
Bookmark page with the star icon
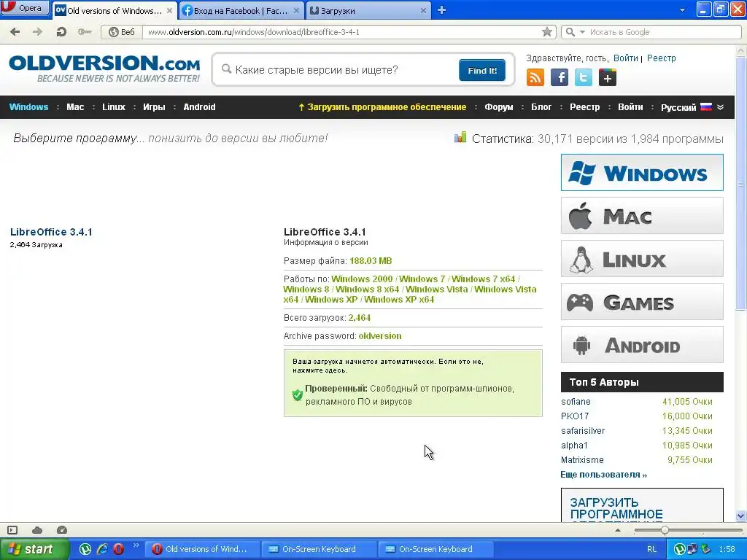coord(547,32)
